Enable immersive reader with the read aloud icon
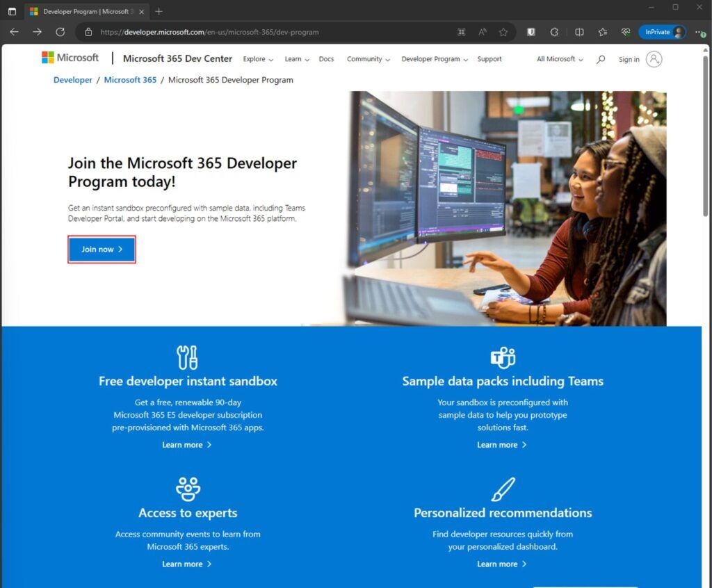Screen dimensions: 712x588 tap(481, 31)
